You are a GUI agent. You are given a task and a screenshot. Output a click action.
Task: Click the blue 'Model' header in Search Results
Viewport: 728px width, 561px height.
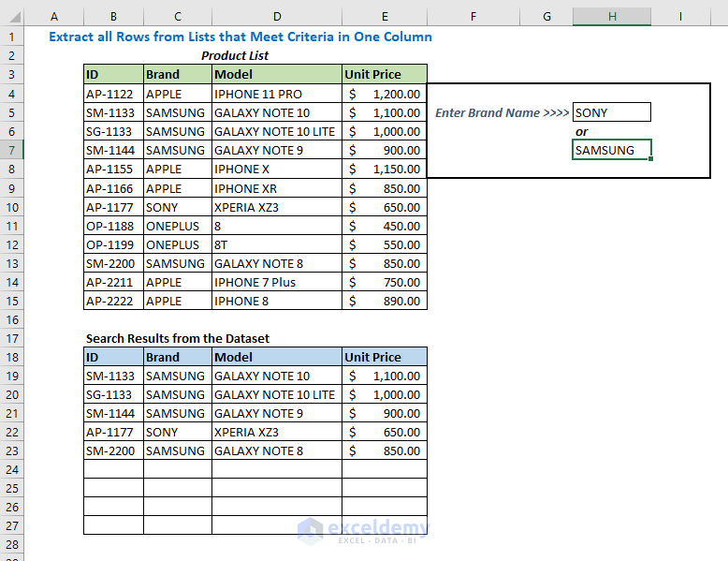point(277,357)
